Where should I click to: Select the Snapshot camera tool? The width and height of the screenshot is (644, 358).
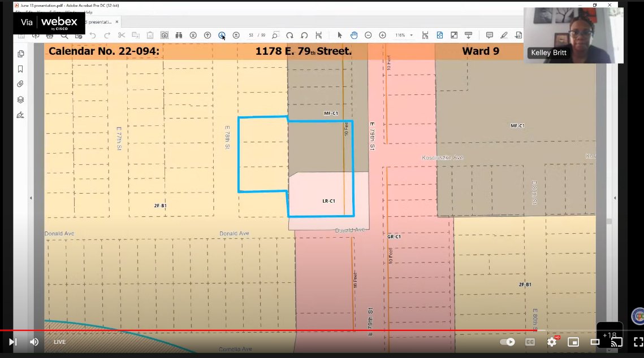pyautogui.click(x=165, y=35)
